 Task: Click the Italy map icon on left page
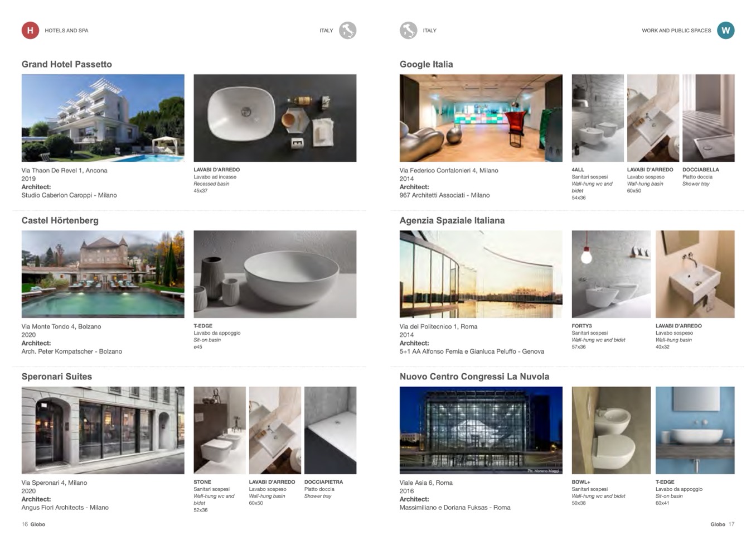347,30
